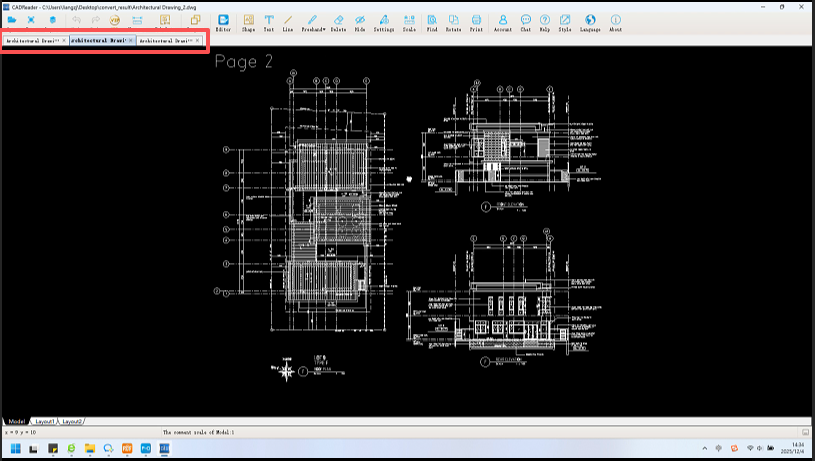
Task: Expand the Freehand tool dropdown
Action: click(x=313, y=22)
